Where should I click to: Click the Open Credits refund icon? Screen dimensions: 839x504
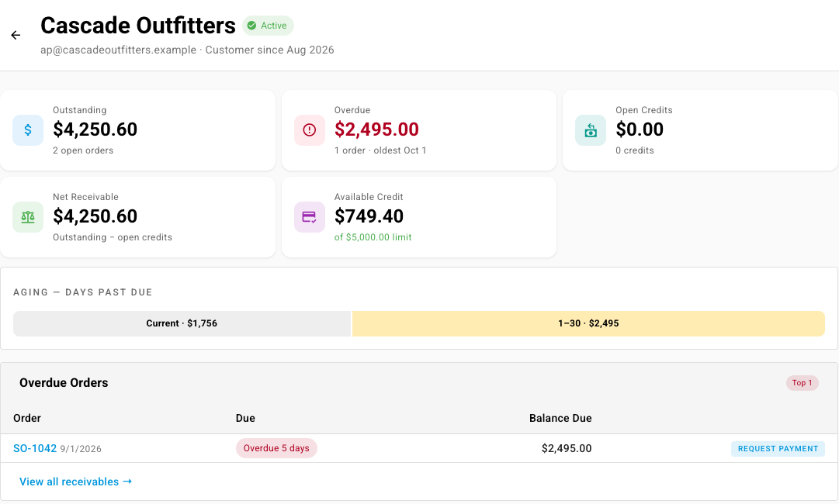(591, 129)
